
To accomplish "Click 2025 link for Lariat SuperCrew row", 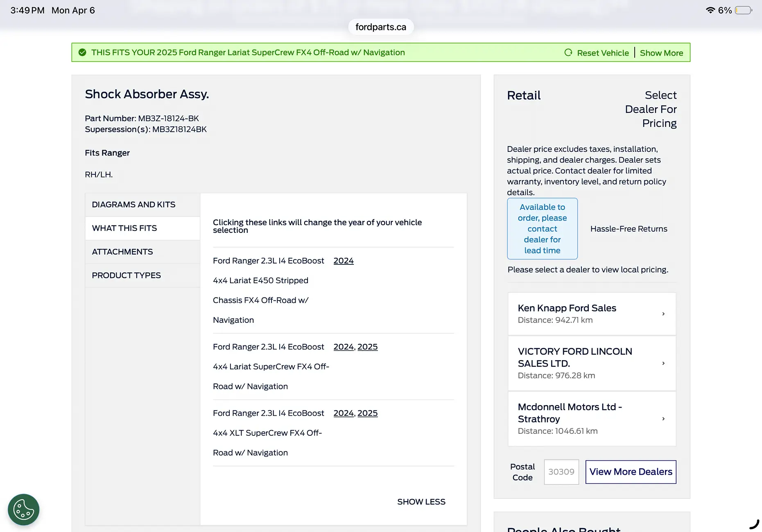I will coord(367,347).
